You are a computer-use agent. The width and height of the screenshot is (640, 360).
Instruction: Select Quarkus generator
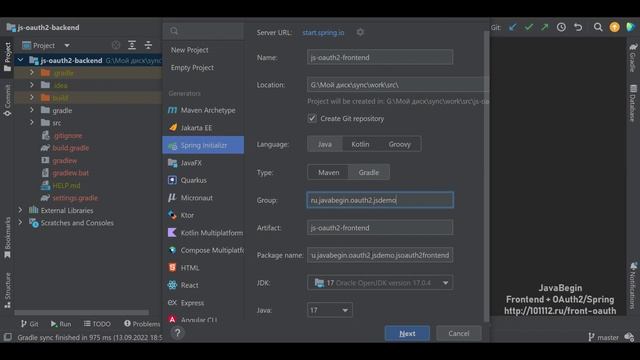203,180
